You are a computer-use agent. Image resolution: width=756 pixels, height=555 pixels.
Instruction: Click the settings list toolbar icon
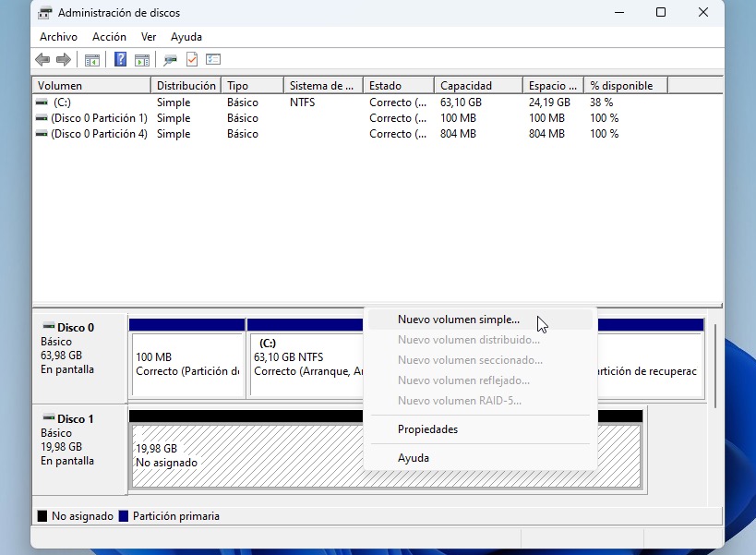(x=213, y=59)
